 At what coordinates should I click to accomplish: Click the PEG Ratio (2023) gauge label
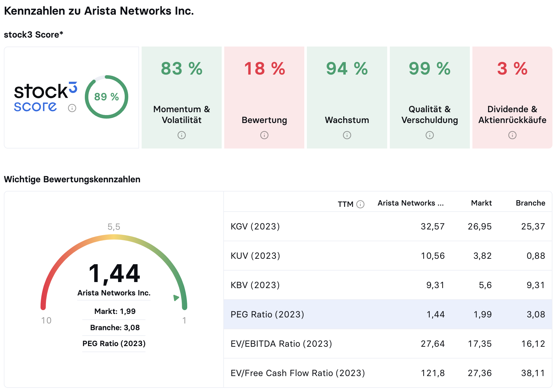(x=114, y=344)
